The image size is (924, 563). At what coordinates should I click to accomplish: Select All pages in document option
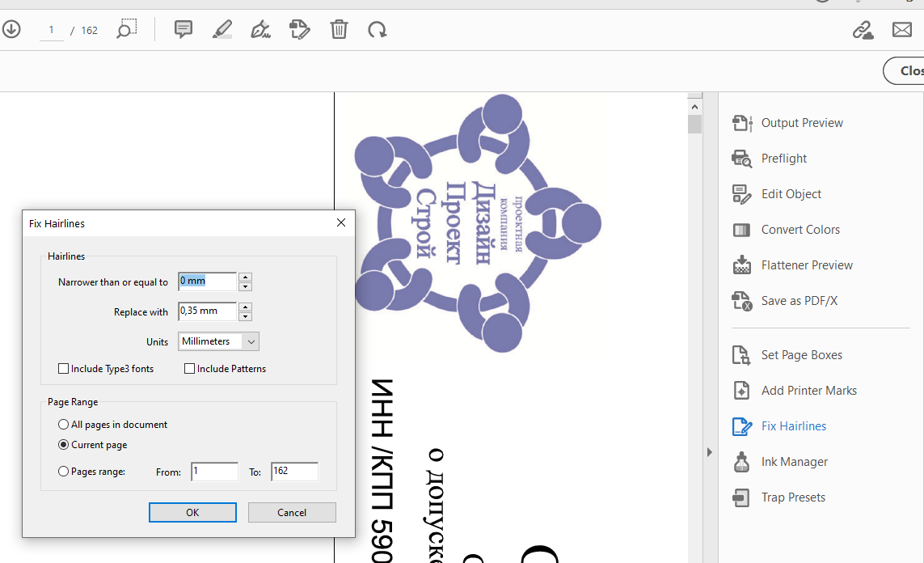(x=63, y=425)
